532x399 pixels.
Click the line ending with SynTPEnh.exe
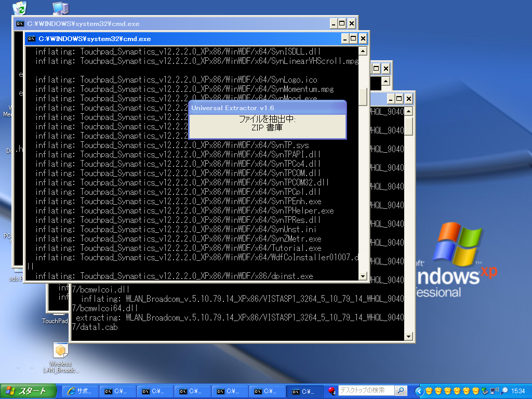coord(179,202)
